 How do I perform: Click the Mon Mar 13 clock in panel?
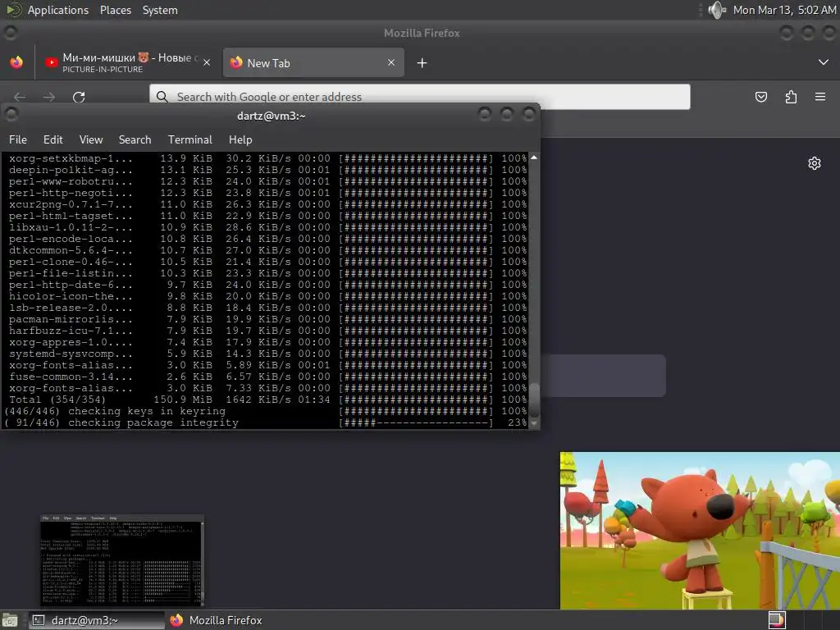pyautogui.click(x=784, y=10)
